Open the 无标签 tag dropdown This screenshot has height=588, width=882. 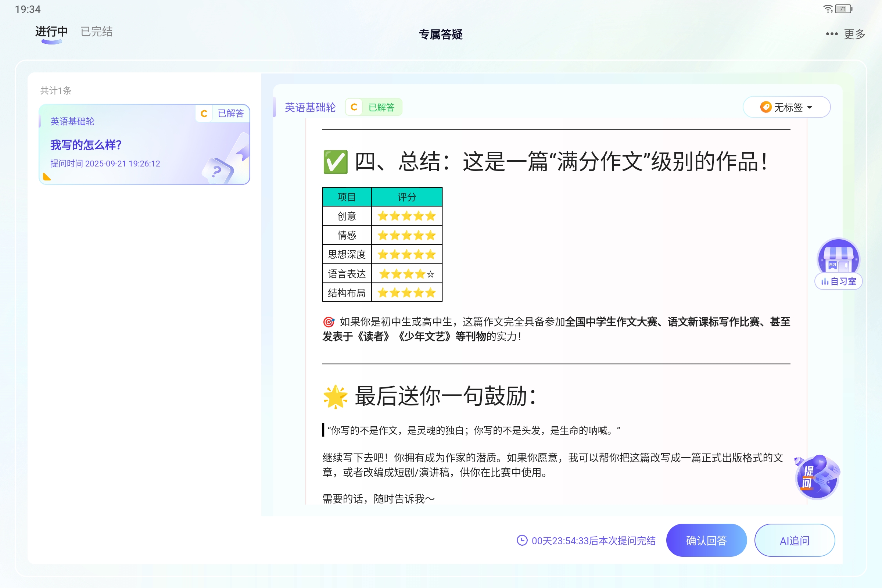786,107
